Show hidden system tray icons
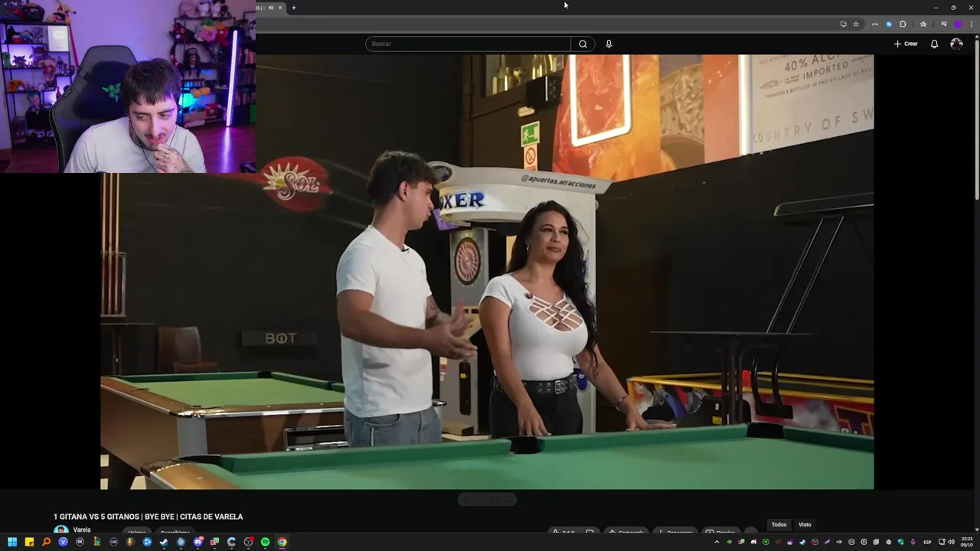 tap(717, 542)
